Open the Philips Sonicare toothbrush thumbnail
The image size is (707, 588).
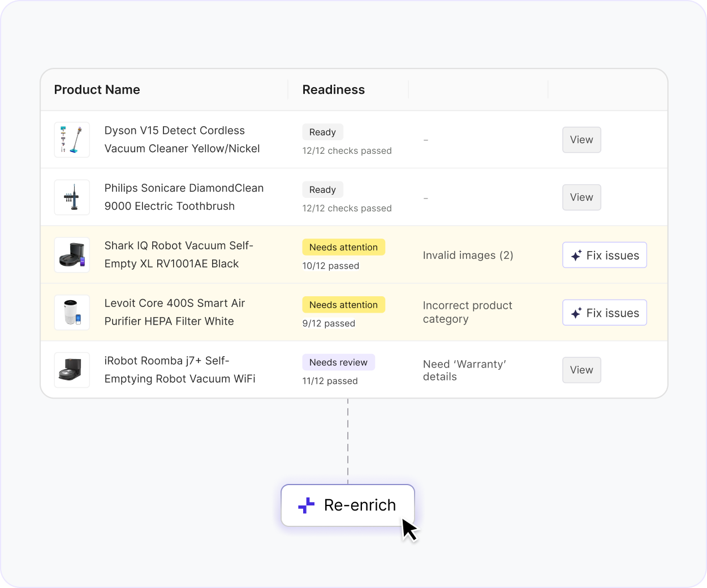click(72, 197)
